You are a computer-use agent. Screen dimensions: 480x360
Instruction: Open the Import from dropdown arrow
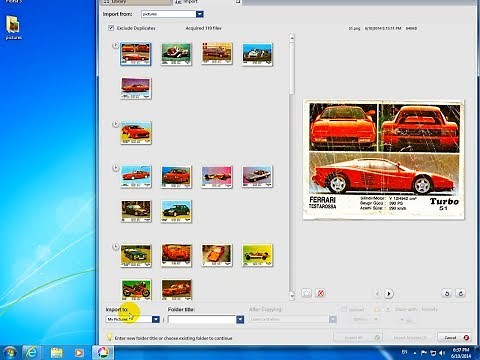pyautogui.click(x=200, y=14)
